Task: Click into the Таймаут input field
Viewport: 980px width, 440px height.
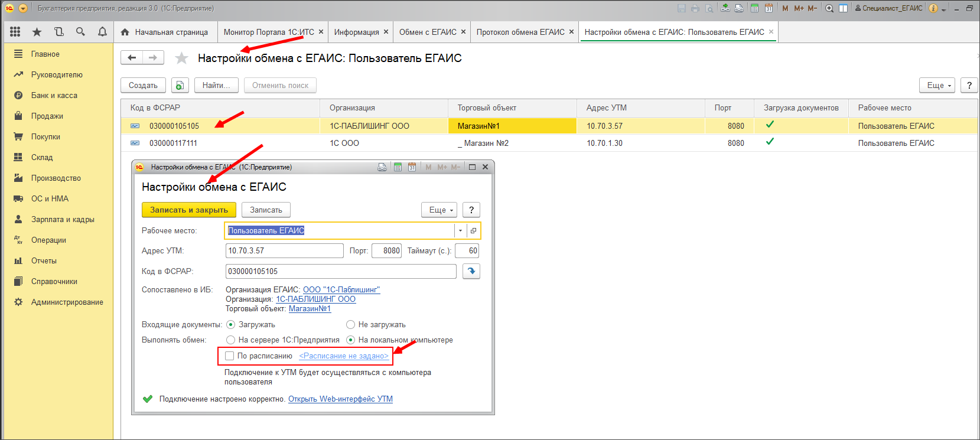Action: tap(467, 250)
